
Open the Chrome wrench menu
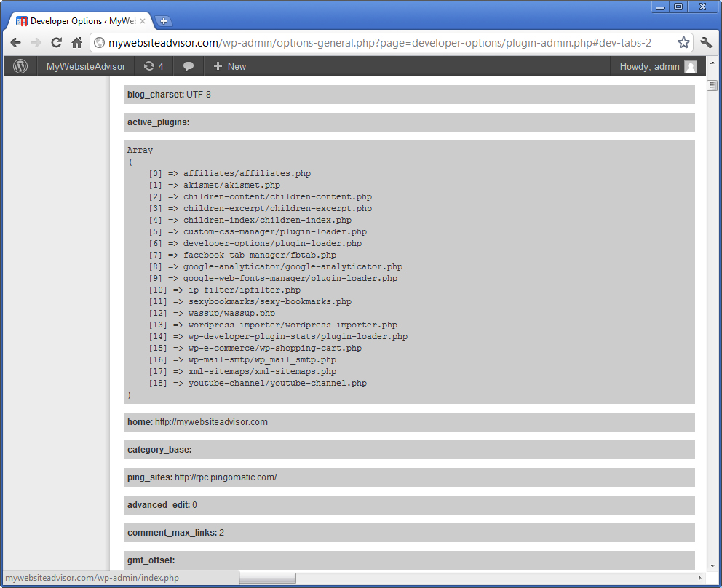coord(706,43)
